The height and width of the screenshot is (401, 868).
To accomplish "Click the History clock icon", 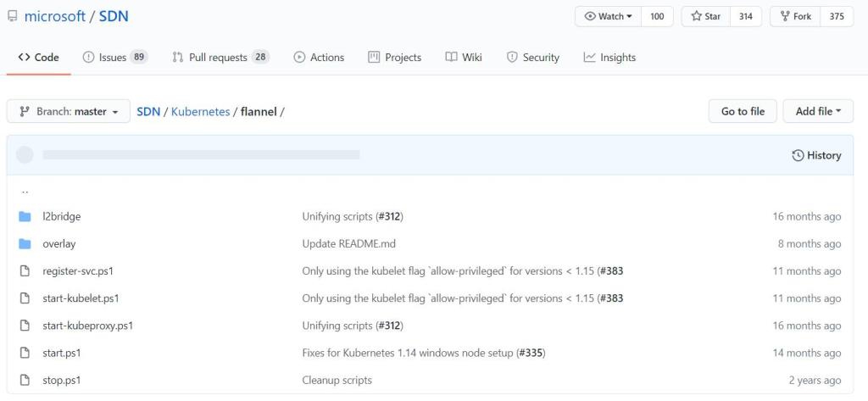I will [x=798, y=155].
